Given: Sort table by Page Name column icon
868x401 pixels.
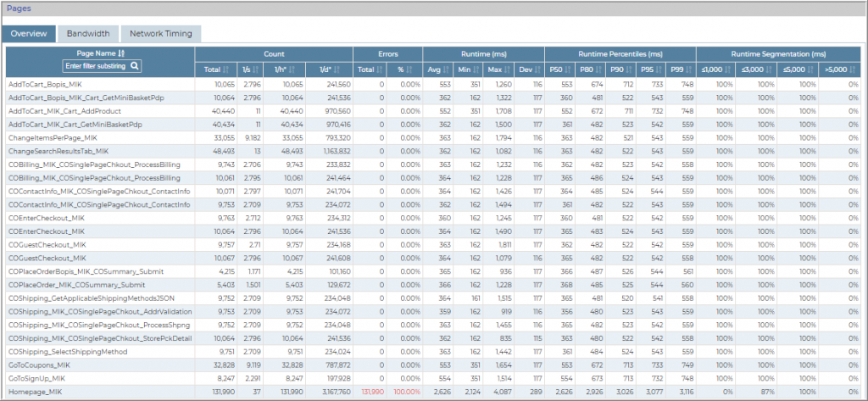Looking at the screenshot, I should tap(122, 53).
